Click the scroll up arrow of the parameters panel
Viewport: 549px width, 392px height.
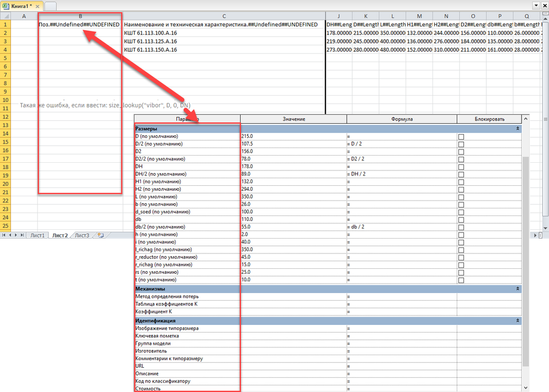point(525,119)
